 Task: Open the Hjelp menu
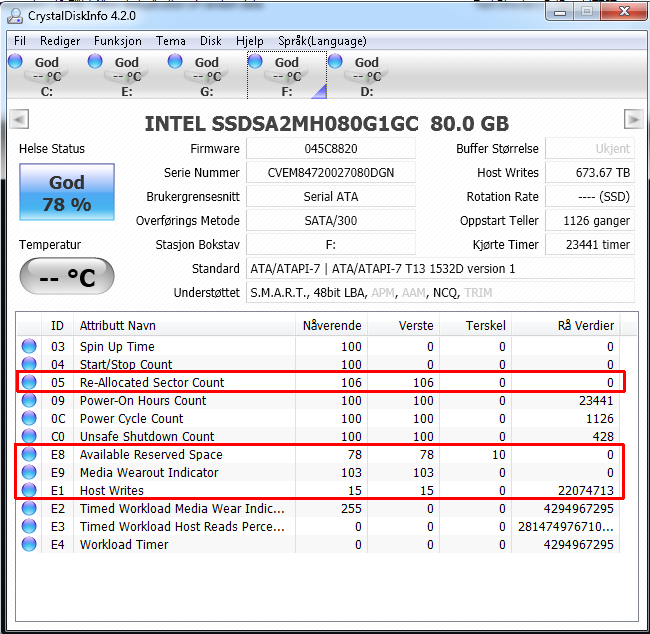coord(250,41)
